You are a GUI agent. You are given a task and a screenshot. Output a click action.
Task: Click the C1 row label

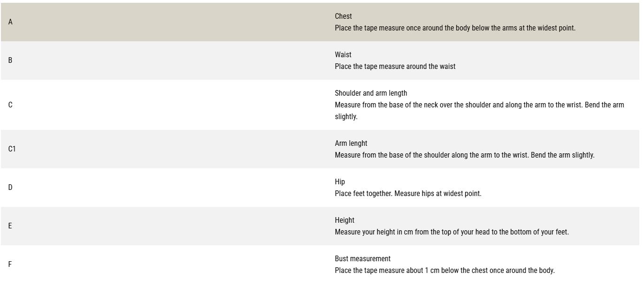[12, 149]
